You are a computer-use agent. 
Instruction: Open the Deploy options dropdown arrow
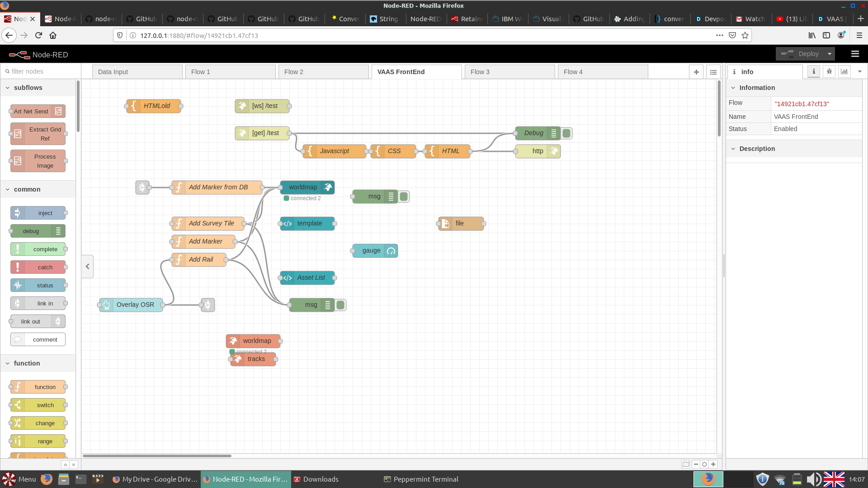(x=830, y=54)
